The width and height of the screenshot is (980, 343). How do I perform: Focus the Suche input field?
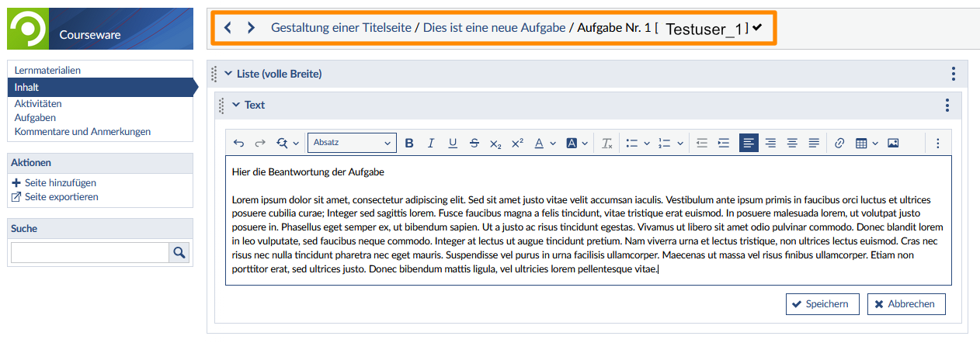[90, 252]
